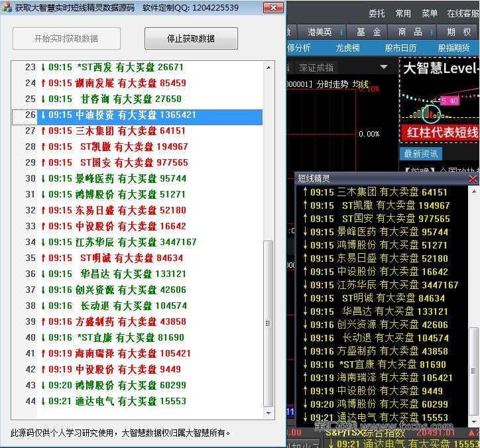Click 江苏华辰 3447167 in 短线精灵 panel

(381, 285)
